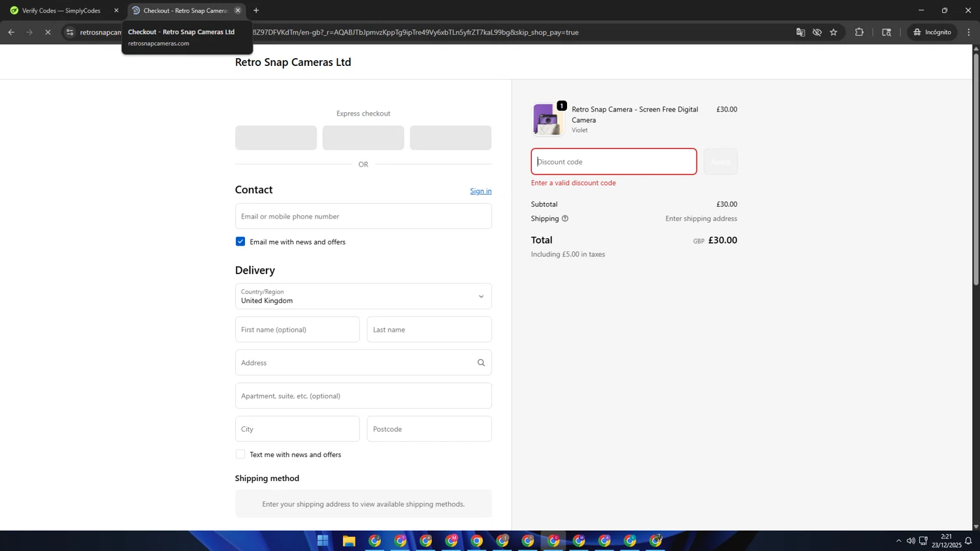Open the Windows Start menu

tap(323, 541)
